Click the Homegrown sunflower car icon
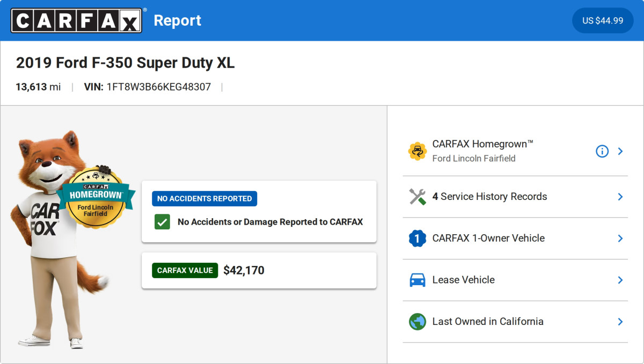The width and height of the screenshot is (644, 364). (x=417, y=151)
